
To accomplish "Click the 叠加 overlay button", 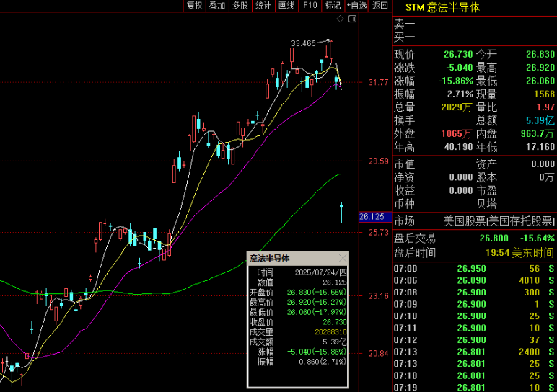I will tap(217, 5).
